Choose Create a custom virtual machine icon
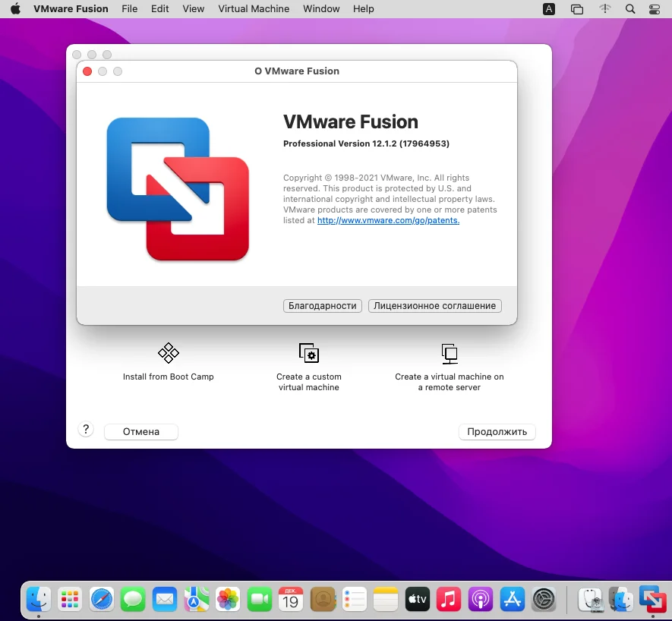Image resolution: width=672 pixels, height=621 pixels. (308, 353)
